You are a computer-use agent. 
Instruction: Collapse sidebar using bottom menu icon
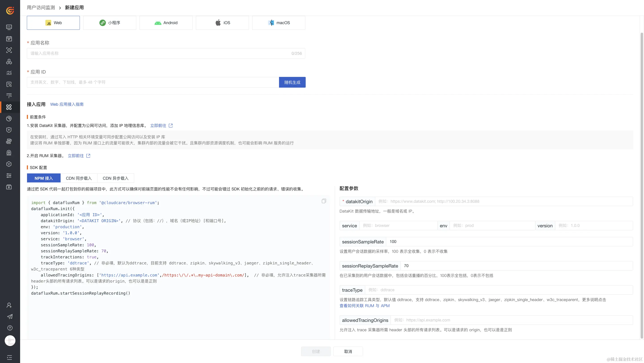[9, 357]
